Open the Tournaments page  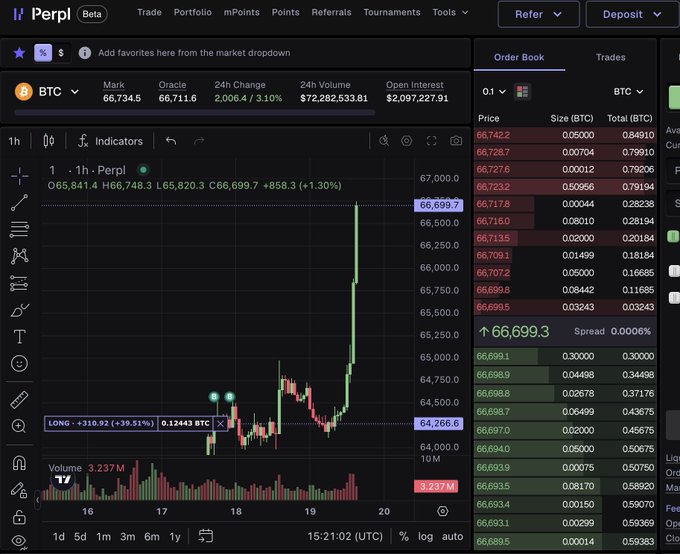click(x=392, y=12)
